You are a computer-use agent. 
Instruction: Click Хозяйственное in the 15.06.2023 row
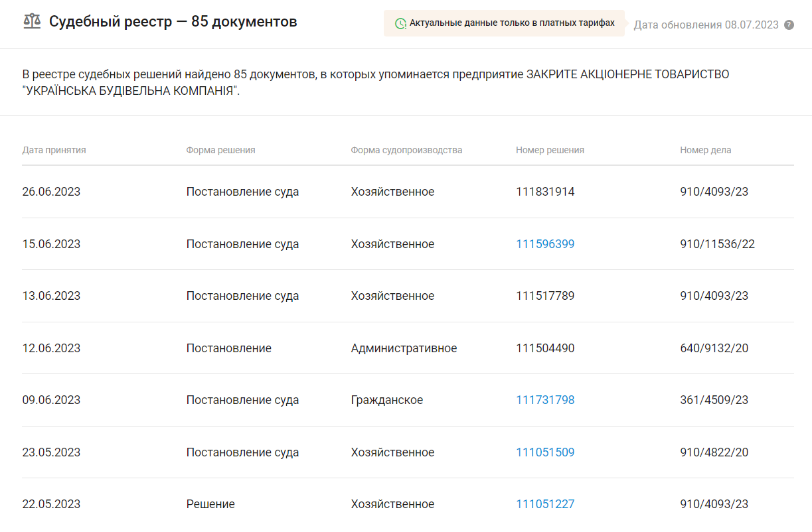coord(392,244)
